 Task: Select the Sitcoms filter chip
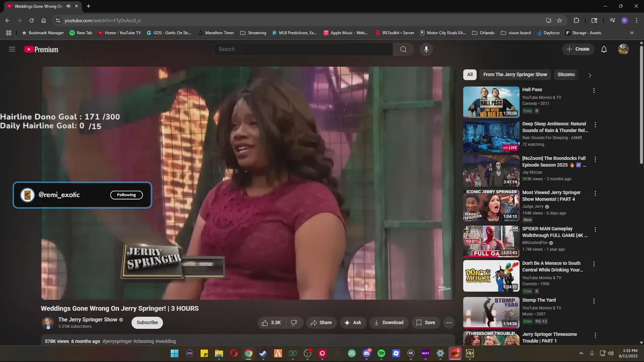tap(566, 74)
